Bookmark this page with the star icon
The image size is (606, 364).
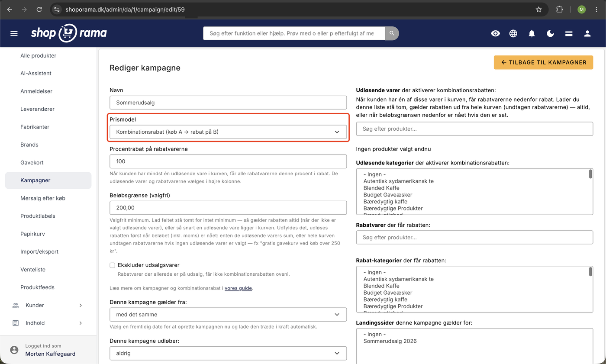539,9
